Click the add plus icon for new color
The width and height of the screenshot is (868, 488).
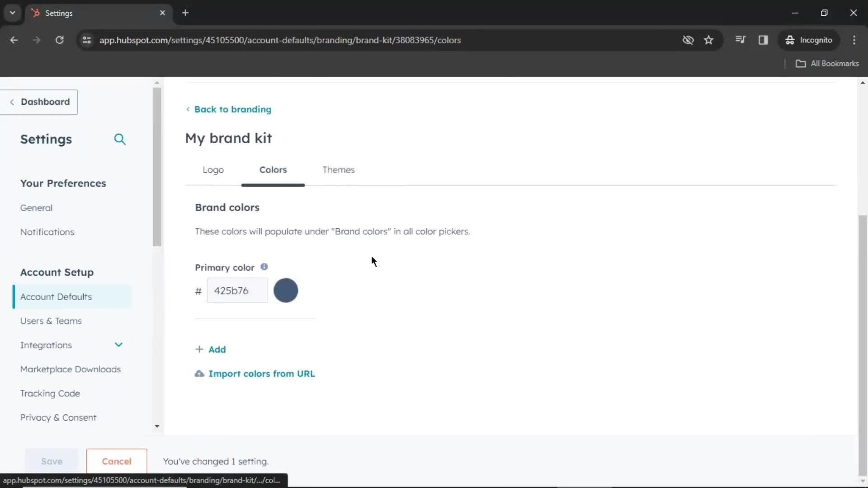click(199, 349)
